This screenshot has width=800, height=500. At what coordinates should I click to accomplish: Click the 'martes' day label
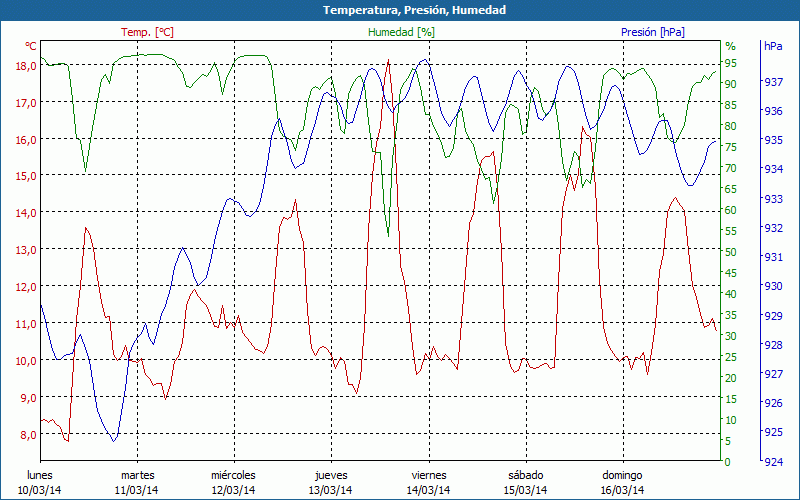(137, 475)
